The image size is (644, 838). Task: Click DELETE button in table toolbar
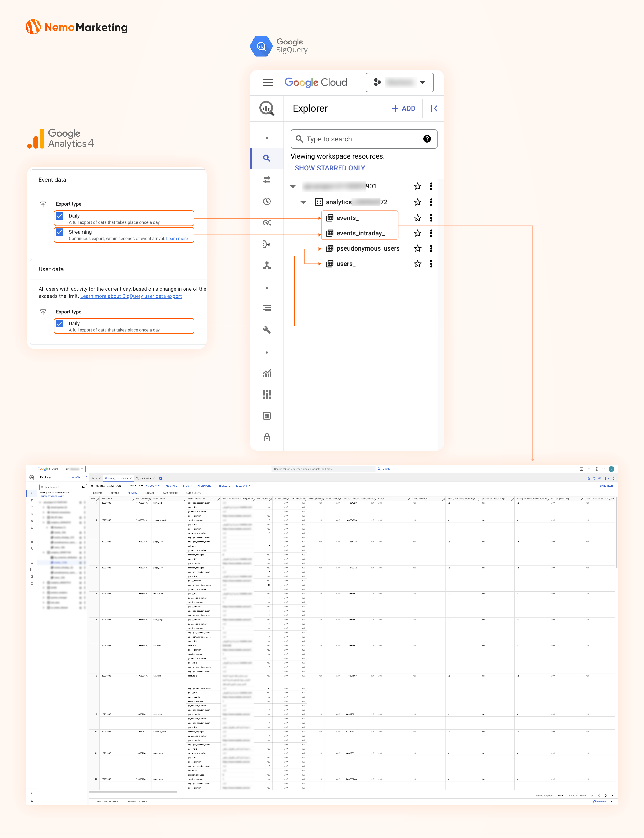(x=224, y=486)
